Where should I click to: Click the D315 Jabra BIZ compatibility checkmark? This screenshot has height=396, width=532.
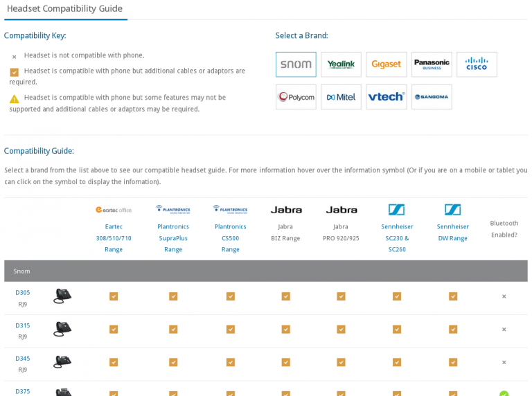tap(286, 330)
